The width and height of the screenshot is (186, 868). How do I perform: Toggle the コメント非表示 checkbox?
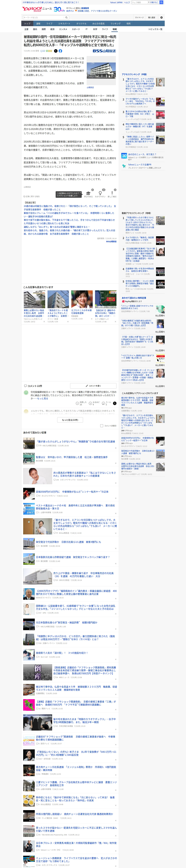pos(102,426)
